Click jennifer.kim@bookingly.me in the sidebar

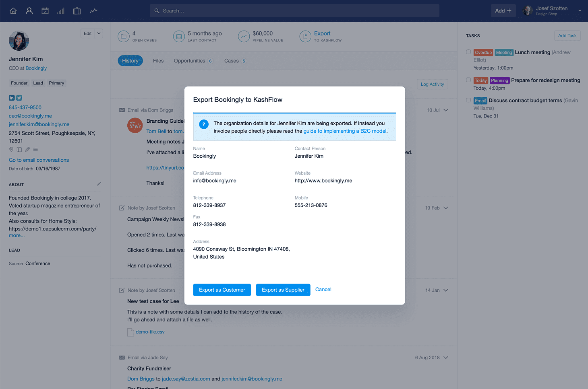[x=39, y=124]
